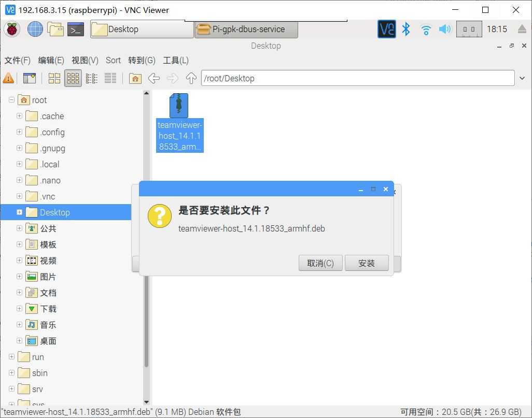Image resolution: width=532 pixels, height=418 pixels.
Task: Click the 取消(C) cancel button
Action: (x=320, y=263)
